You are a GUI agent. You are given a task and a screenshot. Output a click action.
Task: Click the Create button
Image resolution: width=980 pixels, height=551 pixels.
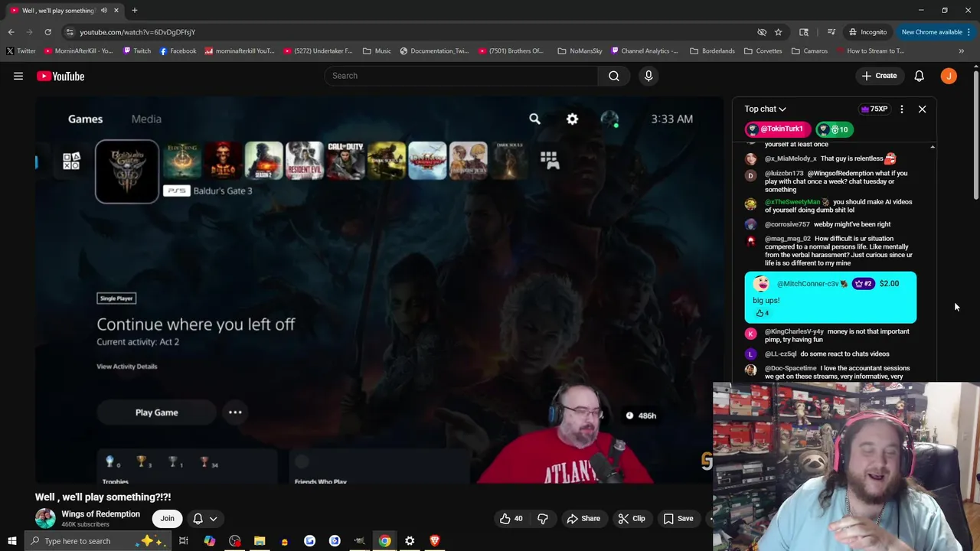tap(879, 76)
